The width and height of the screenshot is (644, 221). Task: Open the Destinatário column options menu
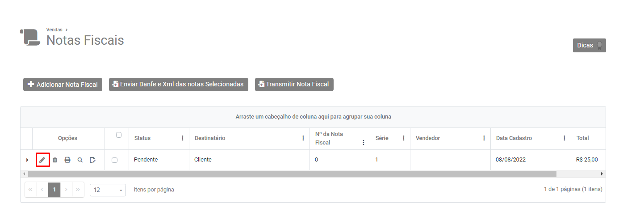pyautogui.click(x=303, y=138)
